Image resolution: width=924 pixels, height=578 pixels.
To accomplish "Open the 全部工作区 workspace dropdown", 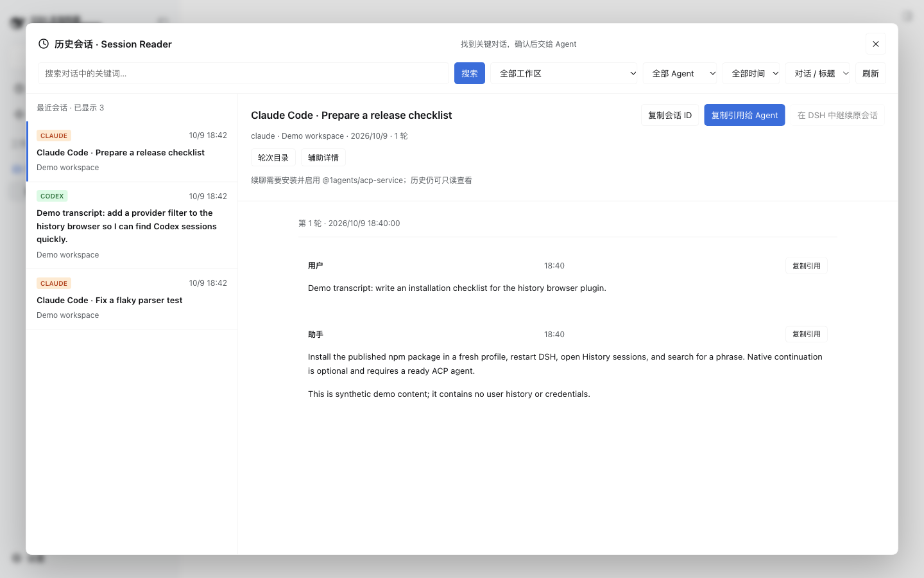I will pos(564,73).
